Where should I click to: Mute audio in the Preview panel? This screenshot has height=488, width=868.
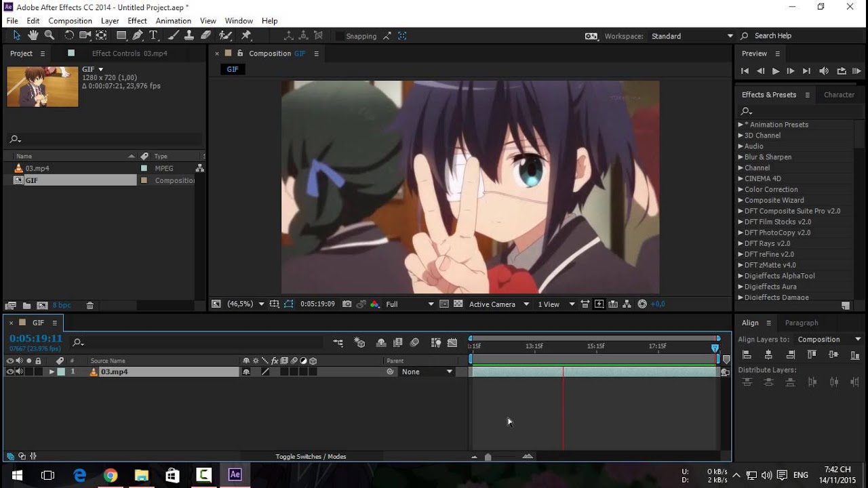824,71
